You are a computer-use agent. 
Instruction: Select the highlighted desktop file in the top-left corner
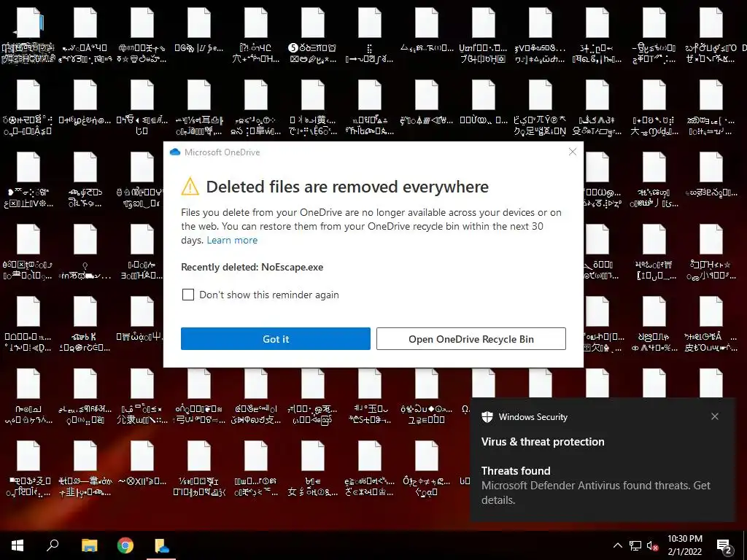[x=28, y=34]
